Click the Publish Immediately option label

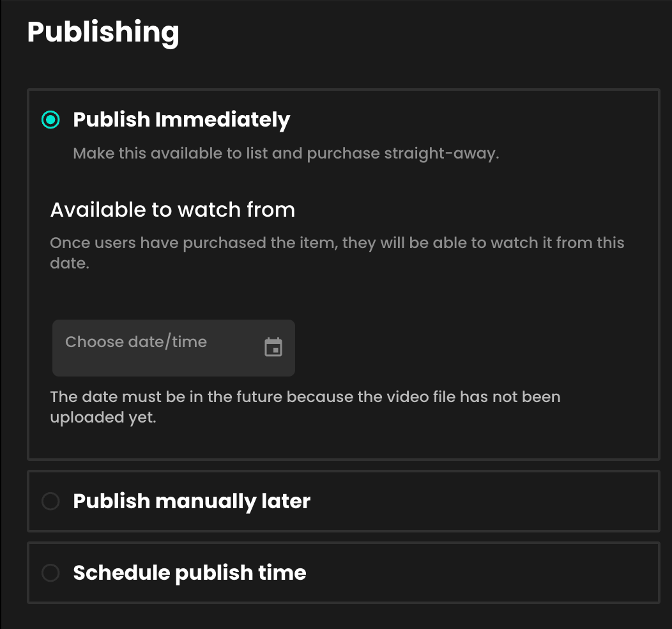[181, 120]
